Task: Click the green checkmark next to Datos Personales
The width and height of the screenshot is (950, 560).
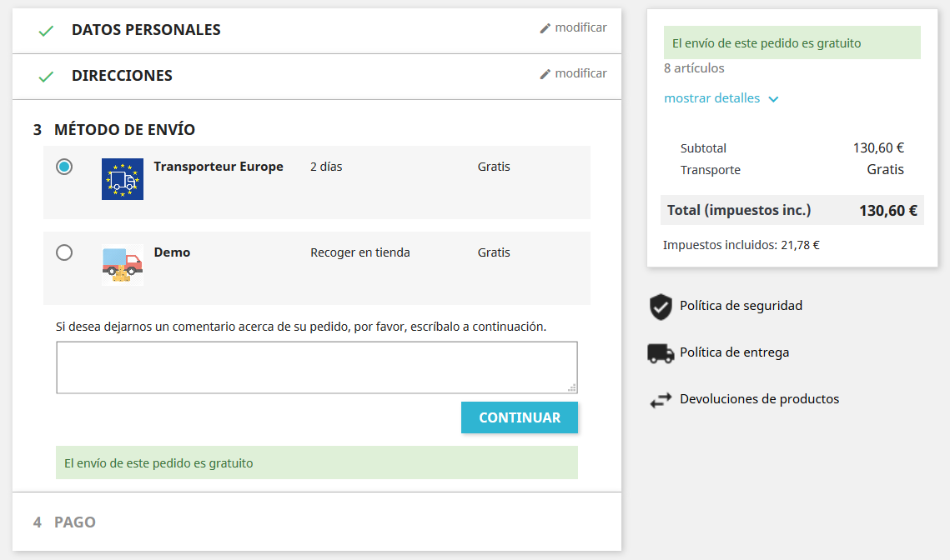Action: tap(46, 28)
